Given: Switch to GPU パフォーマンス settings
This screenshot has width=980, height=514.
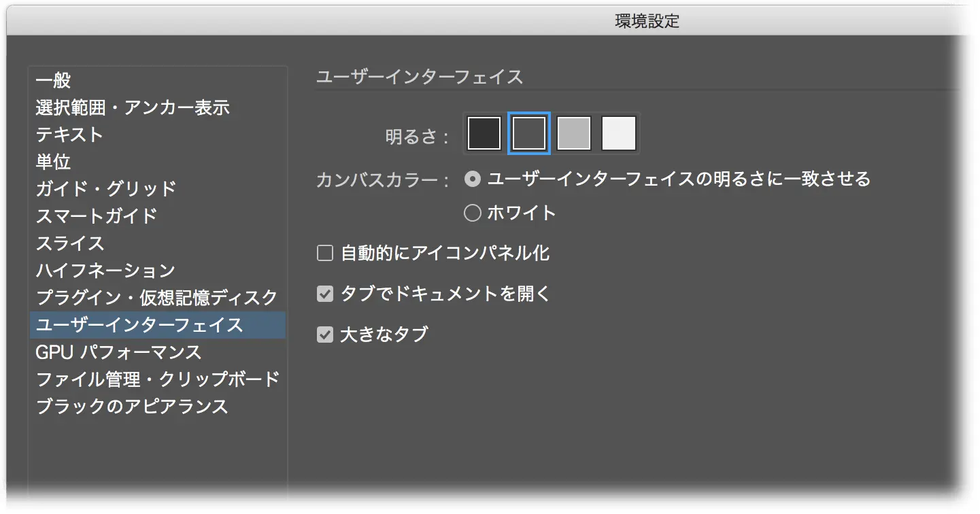Looking at the screenshot, I should [119, 352].
